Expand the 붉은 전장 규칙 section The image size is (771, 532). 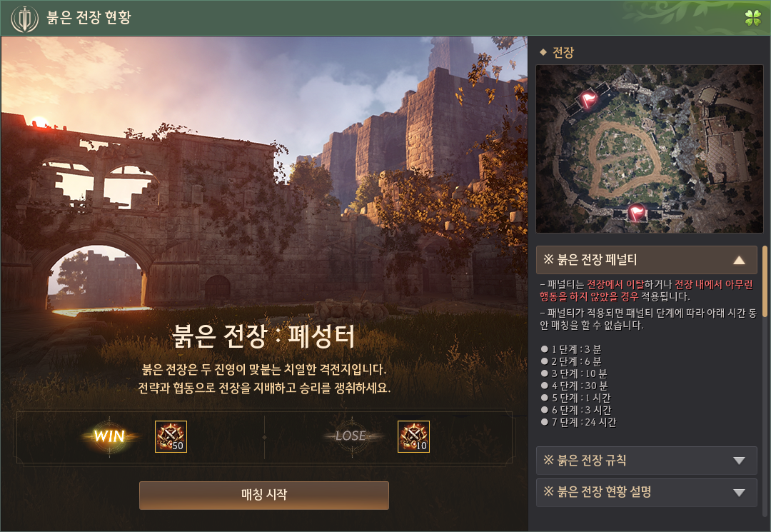point(647,461)
